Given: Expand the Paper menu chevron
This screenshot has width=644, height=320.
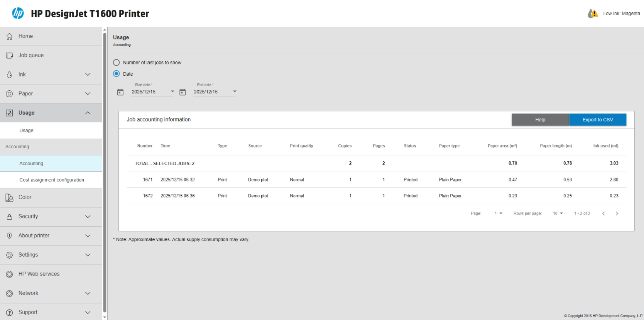Looking at the screenshot, I should (x=88, y=94).
